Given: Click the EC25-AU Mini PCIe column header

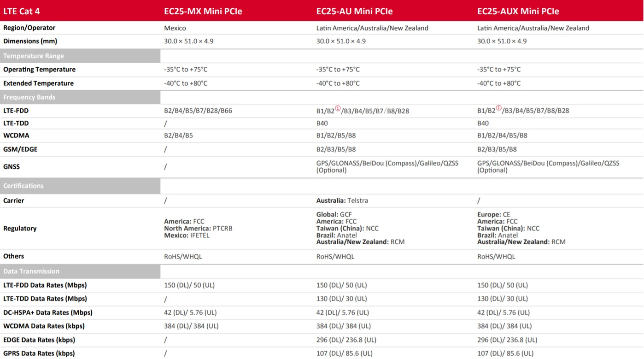Looking at the screenshot, I should click(354, 12).
